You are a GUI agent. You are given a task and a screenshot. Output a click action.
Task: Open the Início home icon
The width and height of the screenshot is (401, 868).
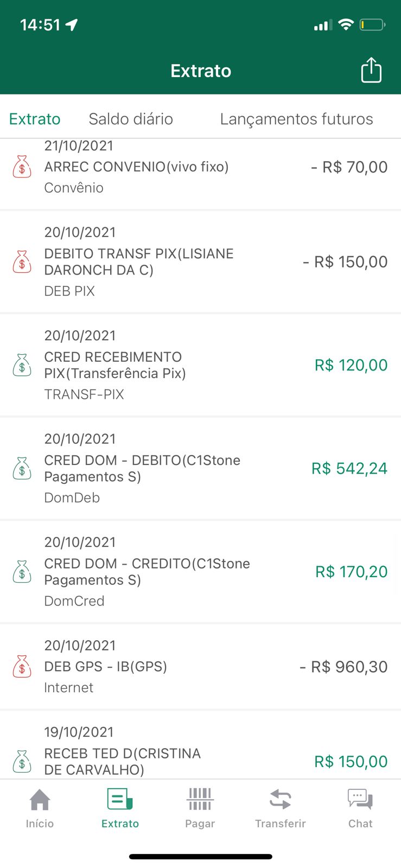tap(40, 800)
